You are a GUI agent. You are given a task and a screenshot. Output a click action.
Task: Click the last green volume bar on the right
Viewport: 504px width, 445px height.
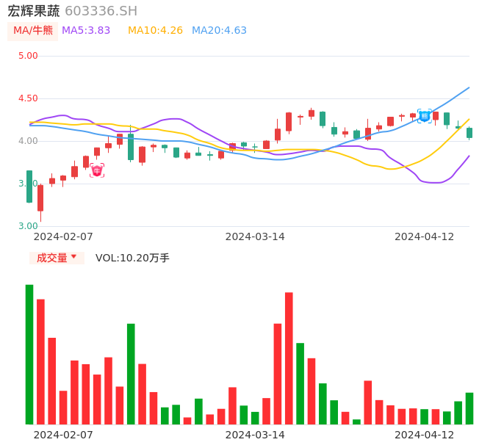(469, 408)
